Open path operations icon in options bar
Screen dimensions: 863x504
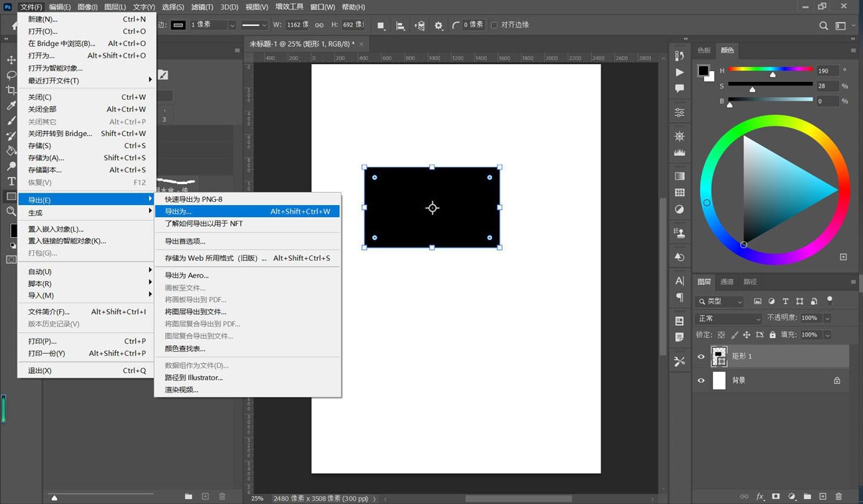[x=381, y=25]
